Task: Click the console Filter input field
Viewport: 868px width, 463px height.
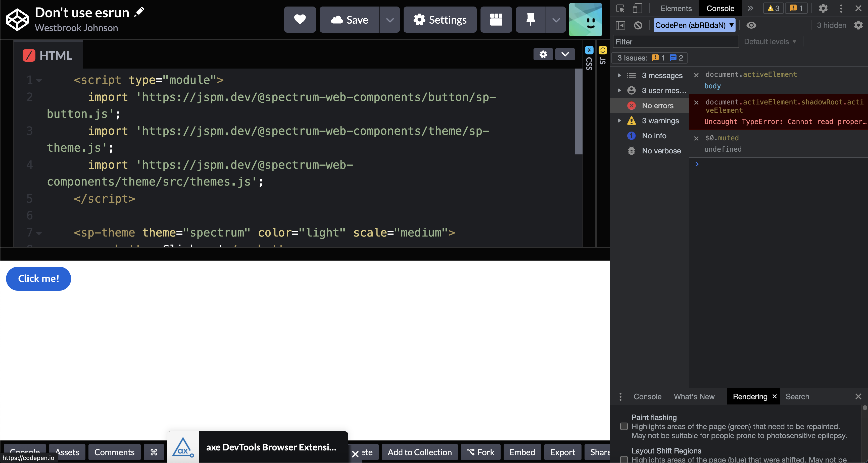Action: tap(675, 41)
